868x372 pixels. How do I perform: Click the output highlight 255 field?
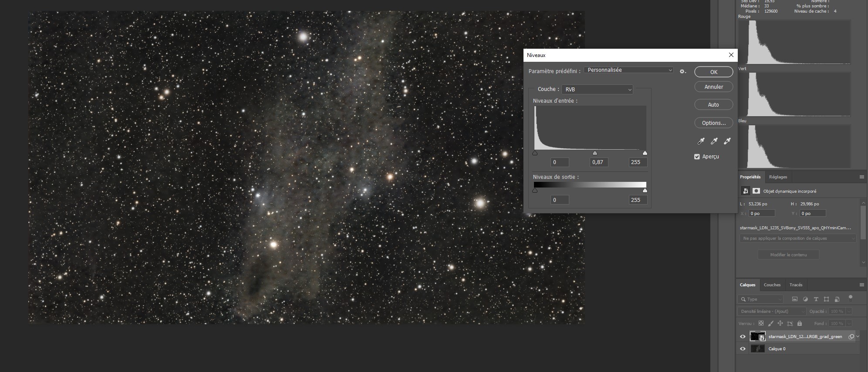(638, 200)
